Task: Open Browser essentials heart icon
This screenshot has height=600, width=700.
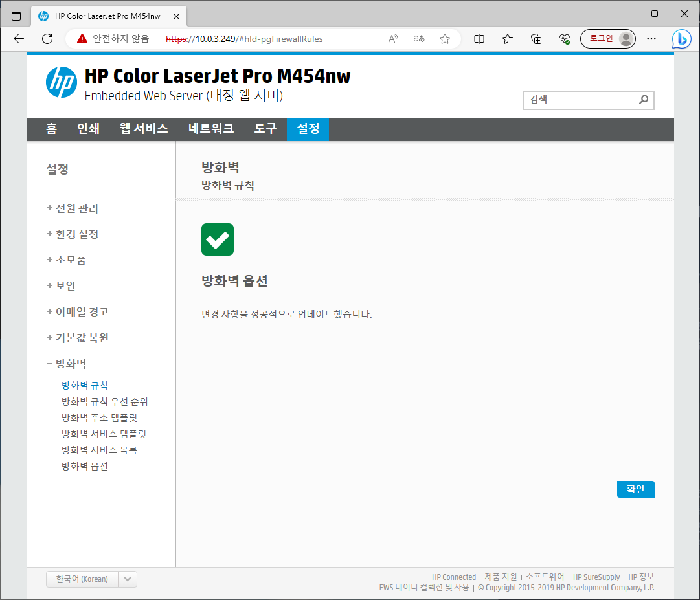Action: 565,39
